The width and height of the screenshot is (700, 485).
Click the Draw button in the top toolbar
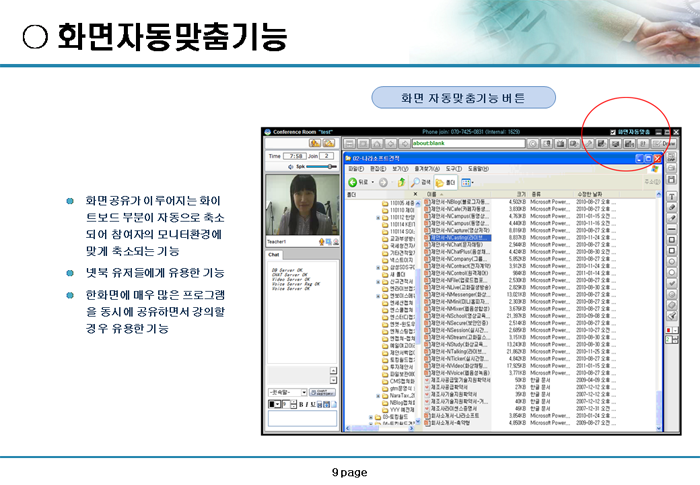[663, 144]
